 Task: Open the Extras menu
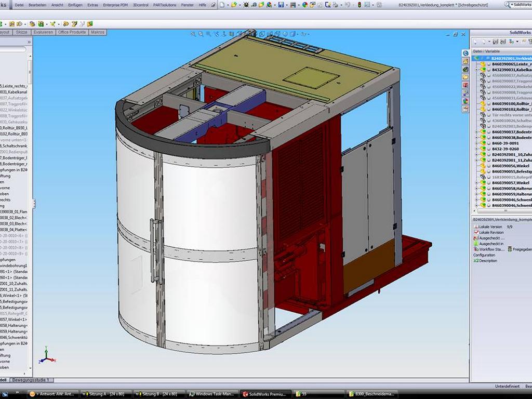(92, 5)
